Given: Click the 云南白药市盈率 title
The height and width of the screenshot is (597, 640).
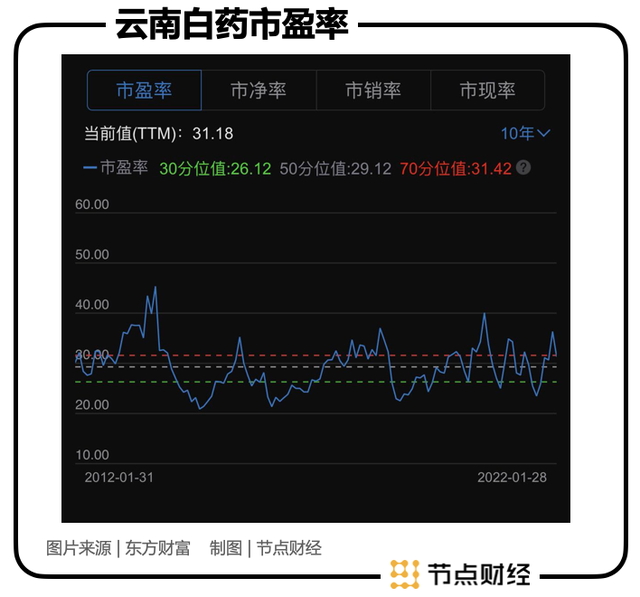Looking at the screenshot, I should [x=232, y=25].
